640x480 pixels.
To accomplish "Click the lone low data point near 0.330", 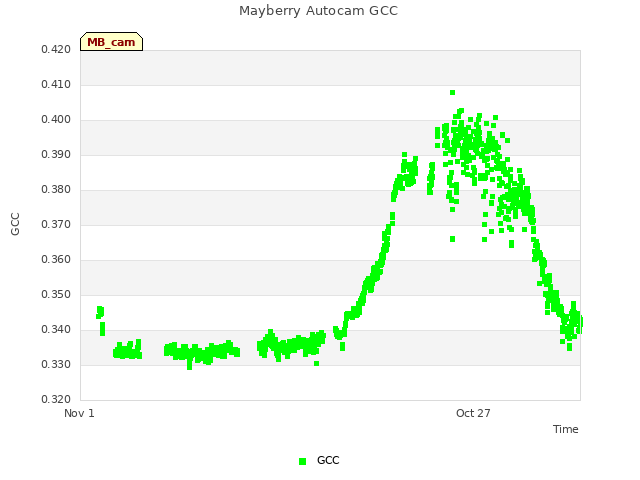I will 316,363.
